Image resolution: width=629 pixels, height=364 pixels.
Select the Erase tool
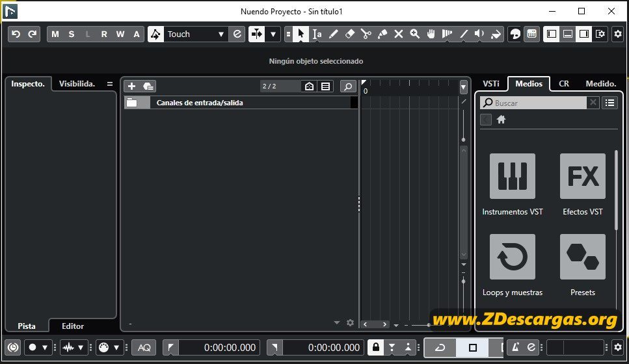(x=350, y=34)
